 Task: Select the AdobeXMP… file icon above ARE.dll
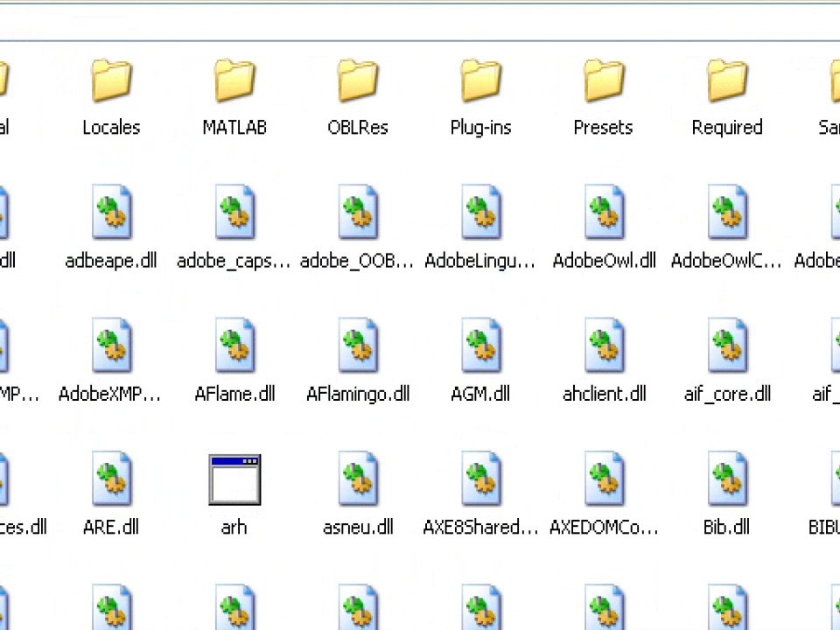[111, 346]
